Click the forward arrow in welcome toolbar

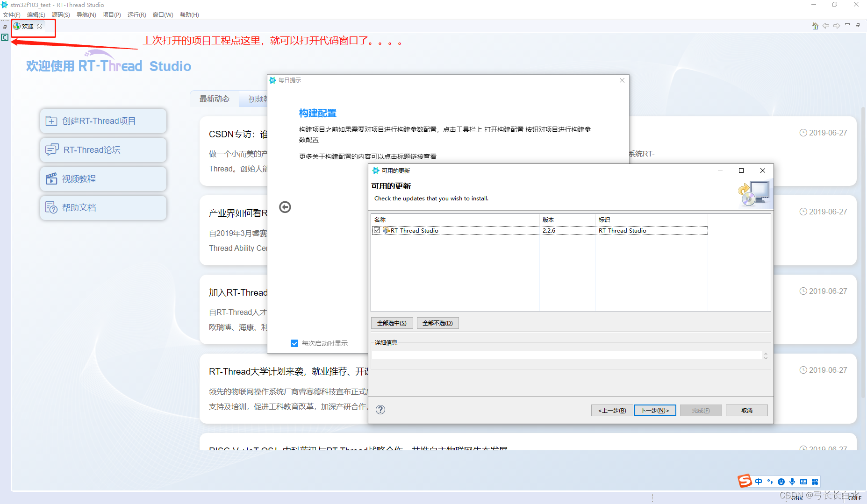pos(837,26)
